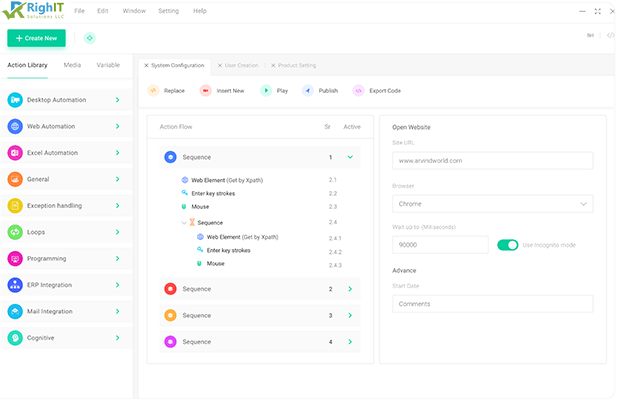The height and width of the screenshot is (400, 624).
Task: Click the ERP Integration icon
Action: 15,285
